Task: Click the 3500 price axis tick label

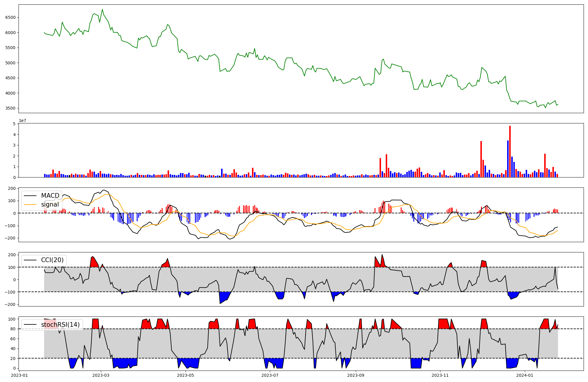Action: pyautogui.click(x=10, y=108)
